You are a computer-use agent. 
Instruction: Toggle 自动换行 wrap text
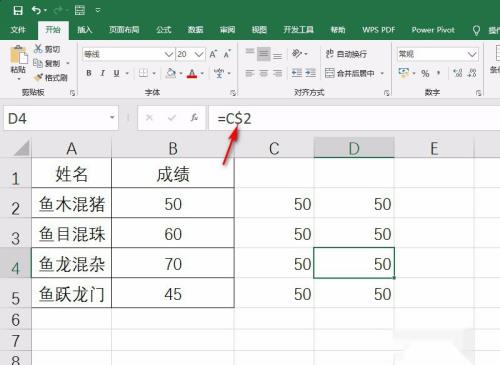click(346, 54)
